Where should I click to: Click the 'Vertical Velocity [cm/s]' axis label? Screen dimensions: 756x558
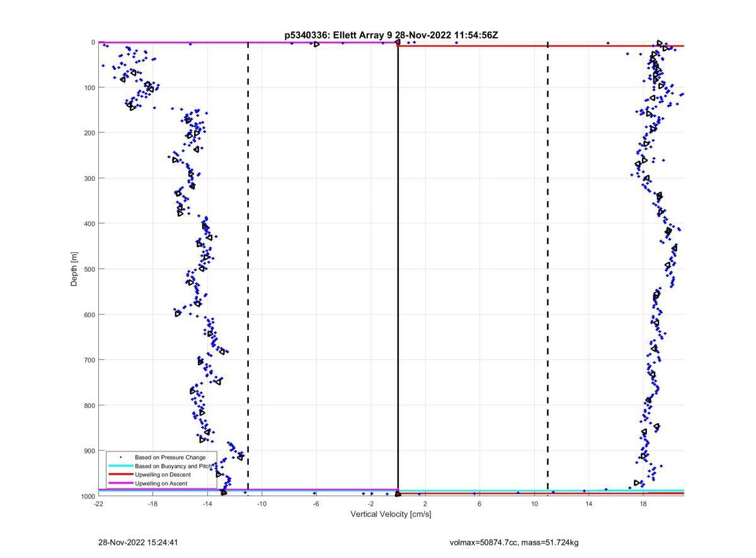[391, 514]
